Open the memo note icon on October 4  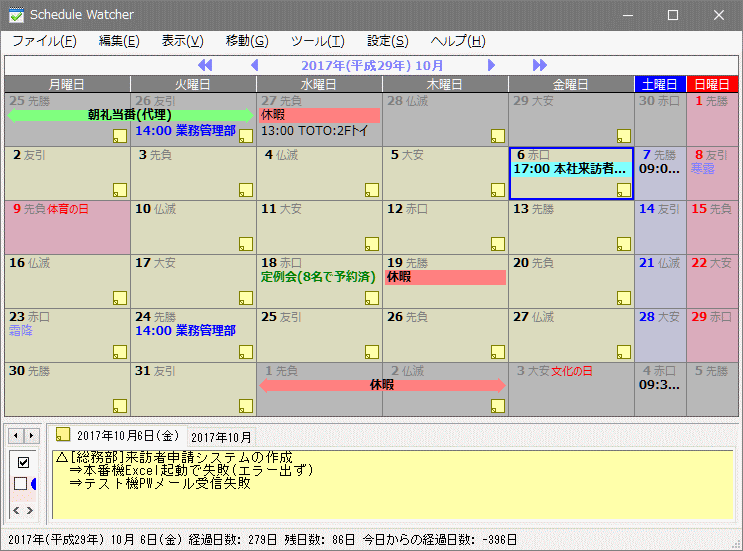coord(372,190)
